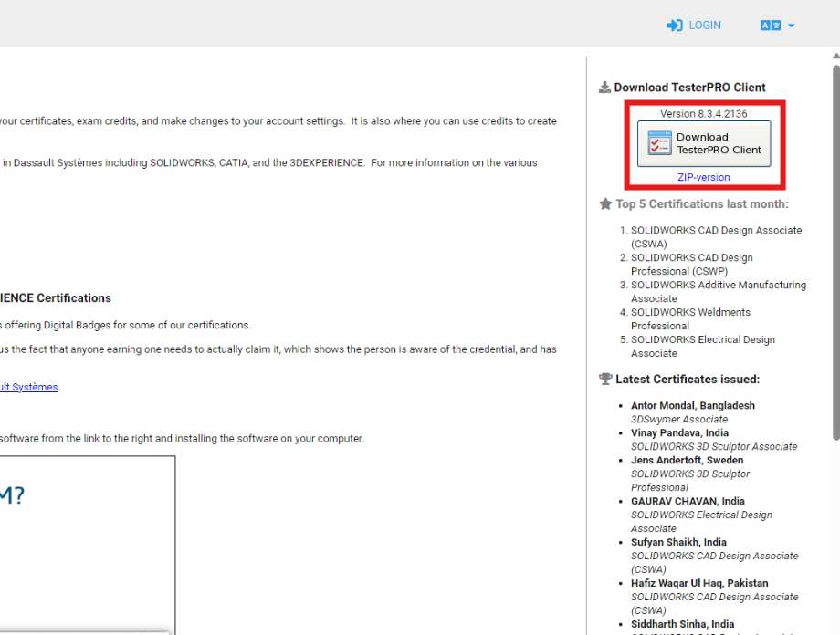The height and width of the screenshot is (635, 840).
Task: Click 'Latest Certificates issued:' heading
Action: coord(688,379)
